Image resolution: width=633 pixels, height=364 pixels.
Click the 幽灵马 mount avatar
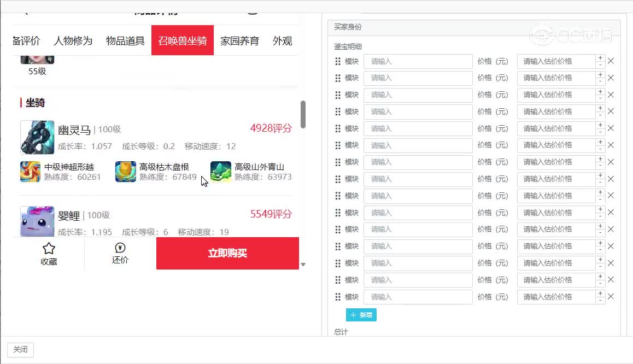(x=37, y=137)
